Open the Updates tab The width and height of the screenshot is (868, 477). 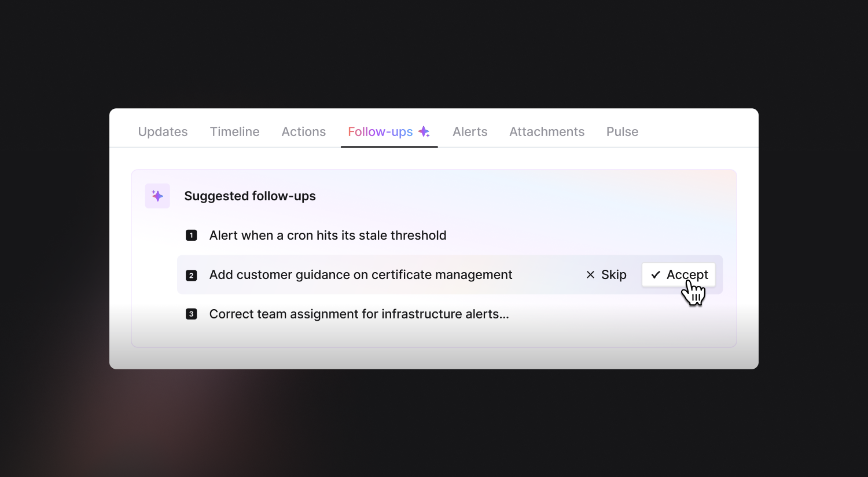[163, 132]
